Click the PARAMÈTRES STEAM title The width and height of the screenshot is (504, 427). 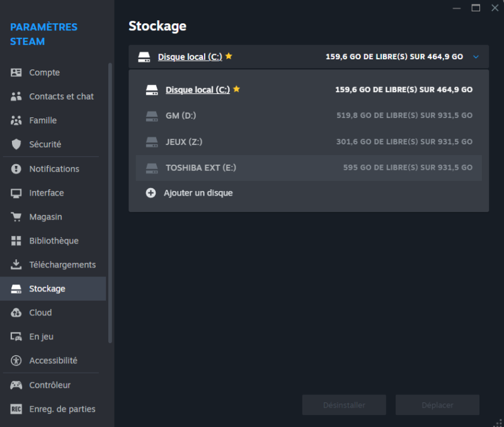point(43,34)
